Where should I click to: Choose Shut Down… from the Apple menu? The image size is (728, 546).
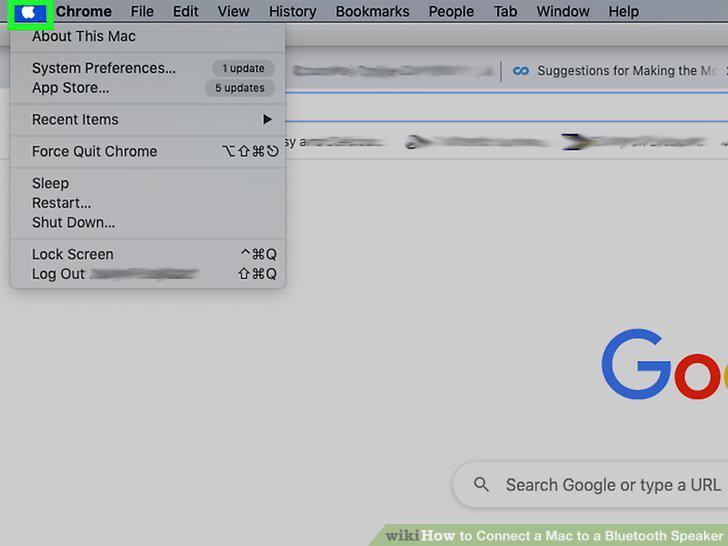pos(148,222)
